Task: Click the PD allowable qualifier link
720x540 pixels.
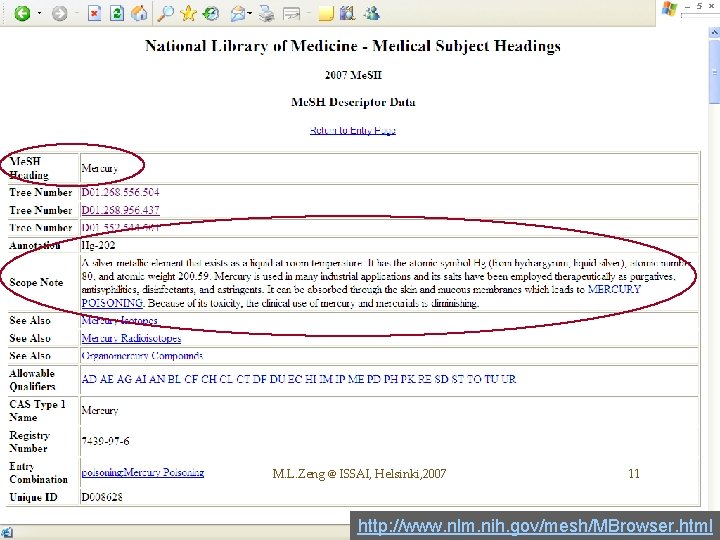Action: pos(374,379)
